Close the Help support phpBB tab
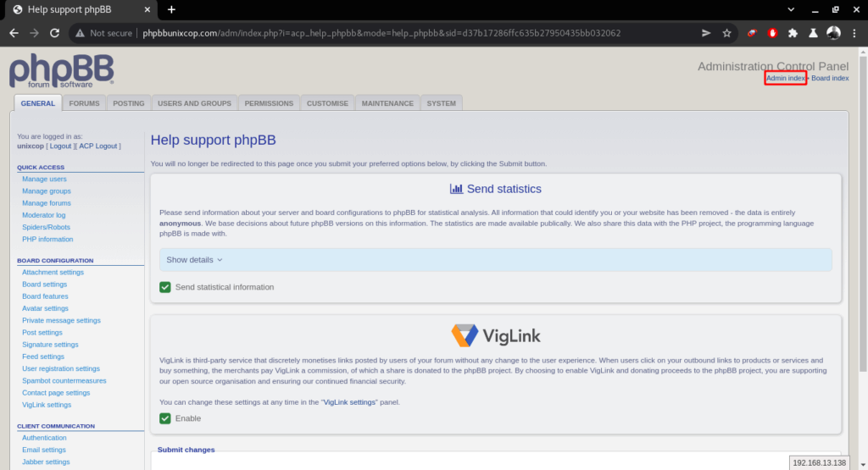Viewport: 868px width, 470px height. (147, 9)
